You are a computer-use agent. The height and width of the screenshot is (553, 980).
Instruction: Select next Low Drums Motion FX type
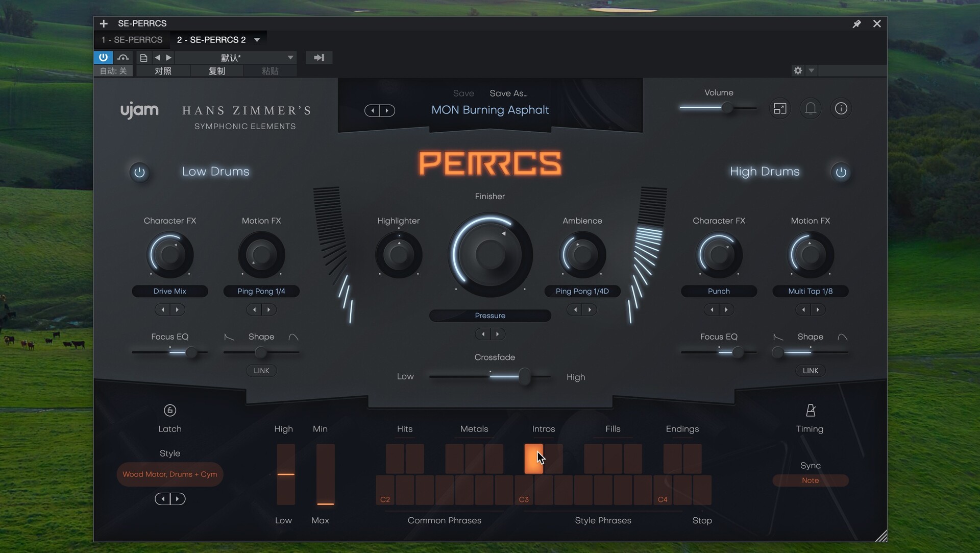[x=269, y=309]
